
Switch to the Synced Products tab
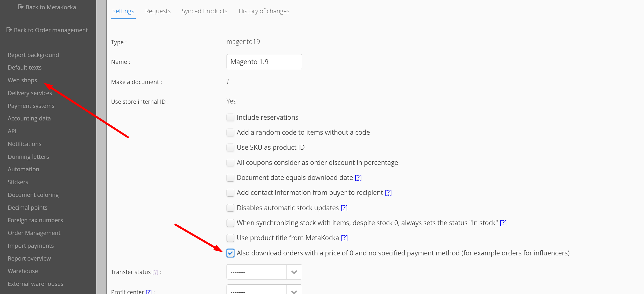point(204,11)
